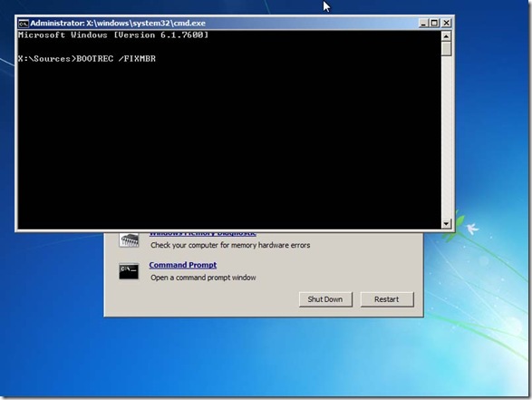The width and height of the screenshot is (532, 400).
Task: Open the Command Prompt link
Action: point(182,265)
